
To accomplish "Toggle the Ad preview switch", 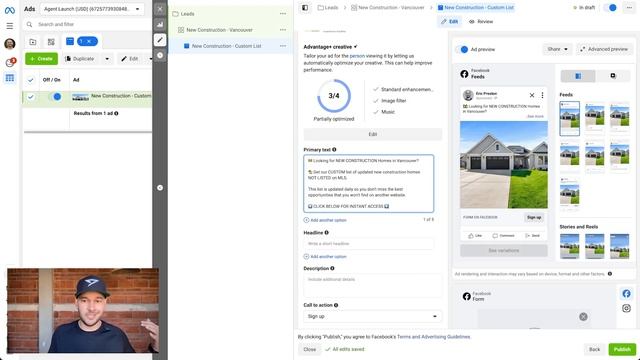I will [x=462, y=49].
